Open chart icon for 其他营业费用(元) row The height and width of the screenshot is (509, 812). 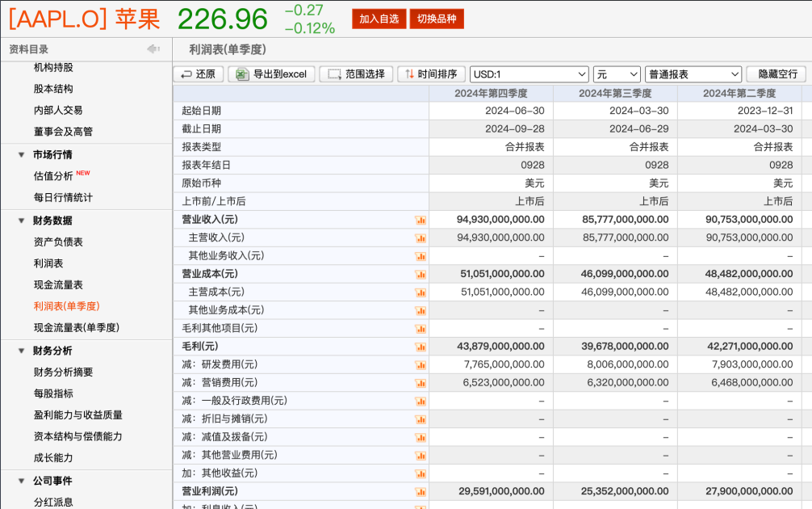[421, 456]
